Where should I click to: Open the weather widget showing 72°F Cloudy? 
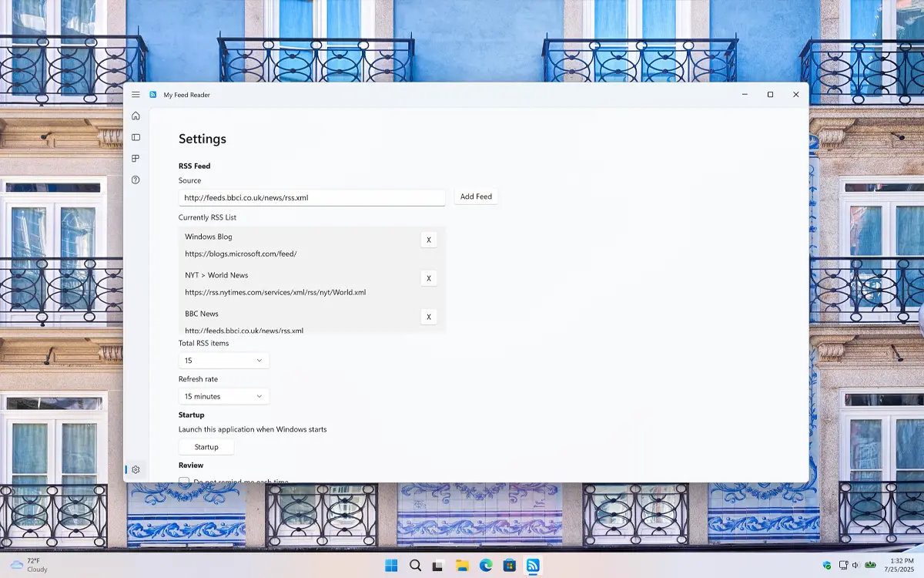pyautogui.click(x=28, y=565)
